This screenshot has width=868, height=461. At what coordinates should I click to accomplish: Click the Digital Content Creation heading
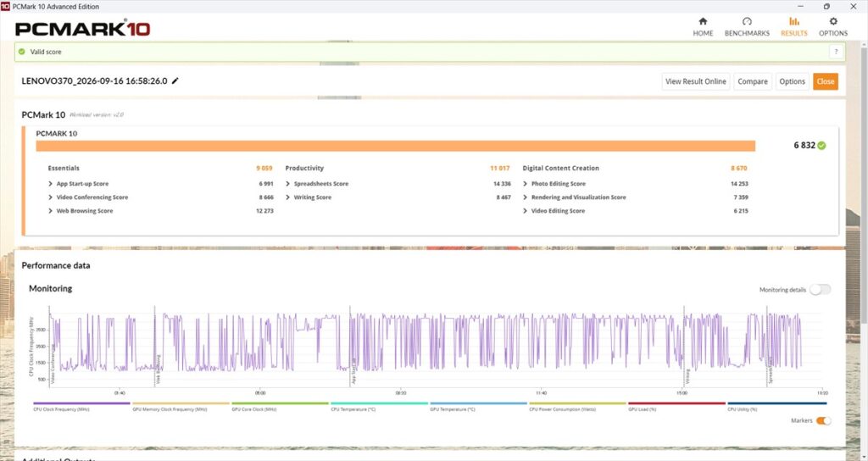(561, 169)
